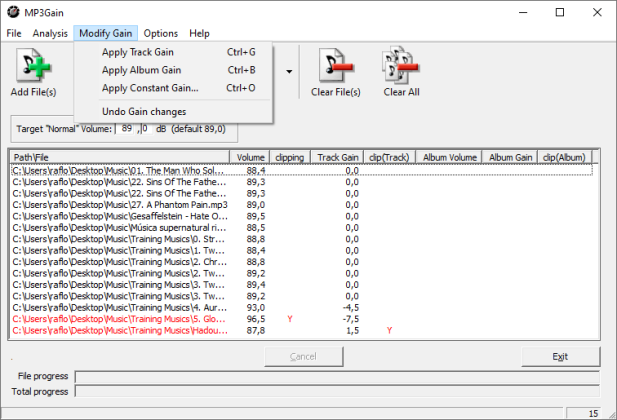Open the File menu
The width and height of the screenshot is (617, 420).
14,33
